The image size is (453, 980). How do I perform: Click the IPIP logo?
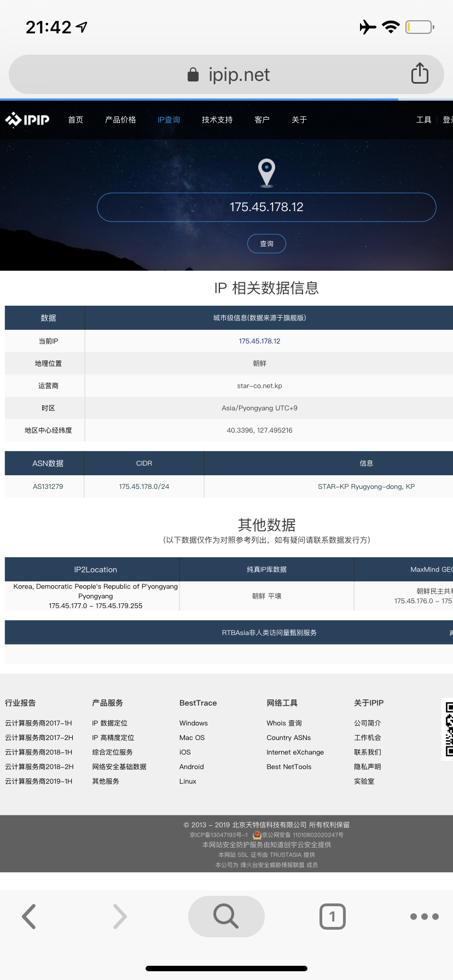click(27, 119)
